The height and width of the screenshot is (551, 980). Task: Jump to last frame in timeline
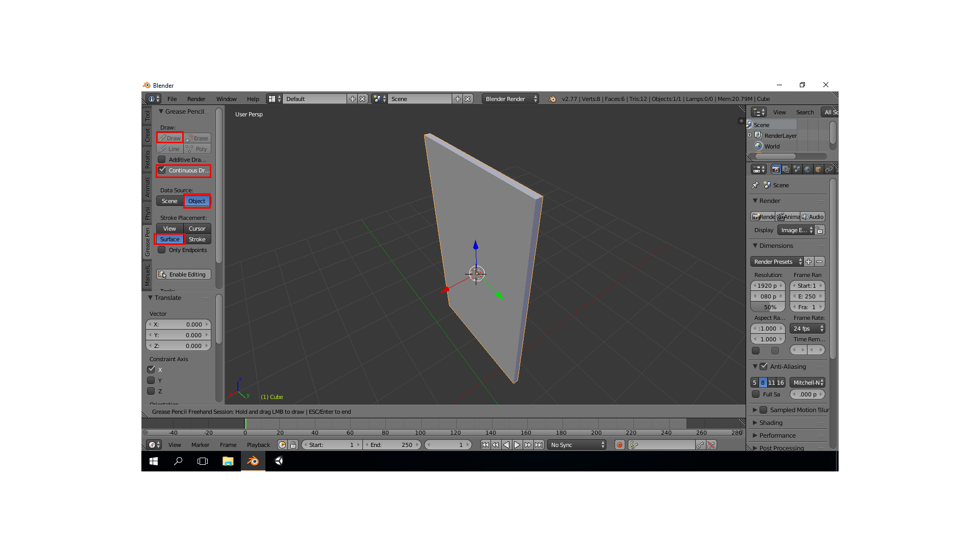click(538, 445)
